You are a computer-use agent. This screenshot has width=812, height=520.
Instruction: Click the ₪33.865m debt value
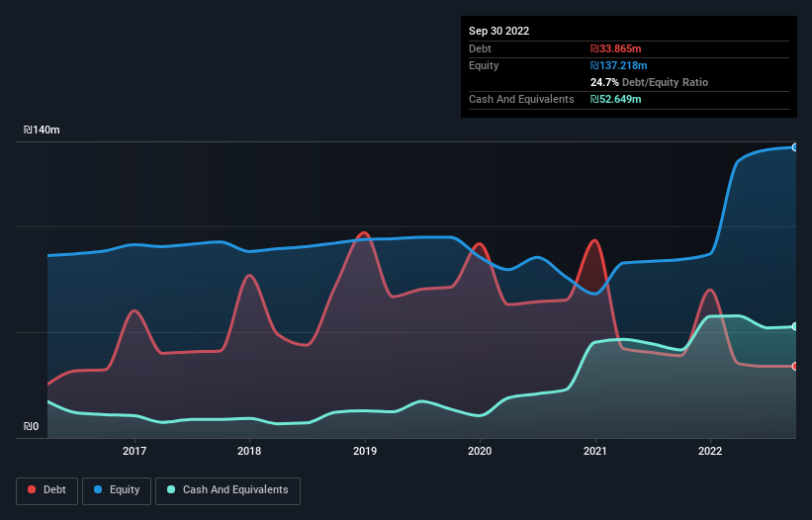pos(616,48)
